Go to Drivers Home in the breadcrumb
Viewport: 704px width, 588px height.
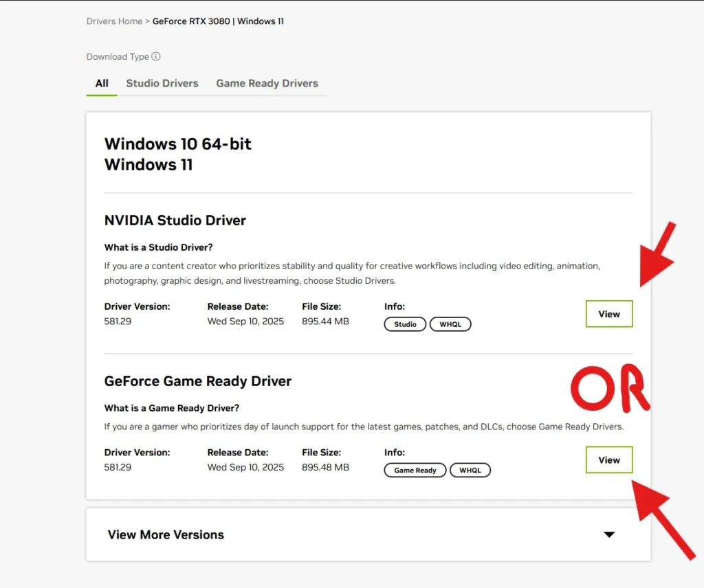[114, 21]
